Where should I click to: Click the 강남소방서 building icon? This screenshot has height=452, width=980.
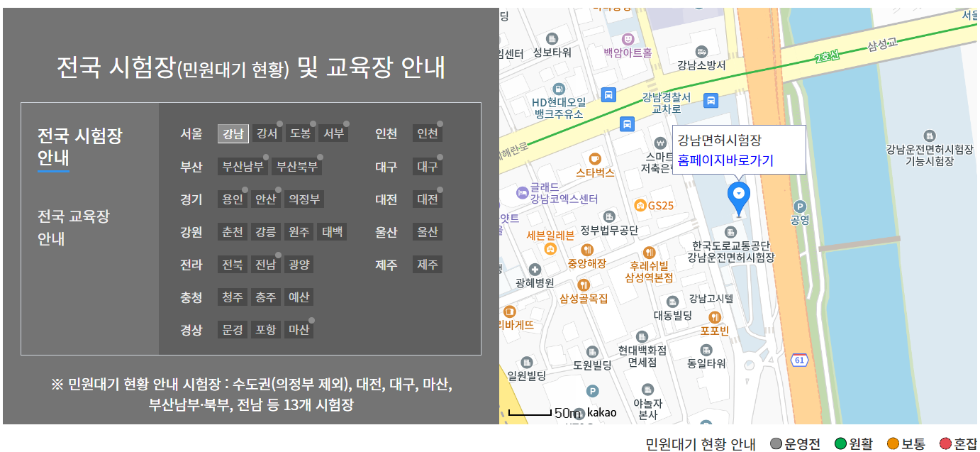tap(701, 52)
